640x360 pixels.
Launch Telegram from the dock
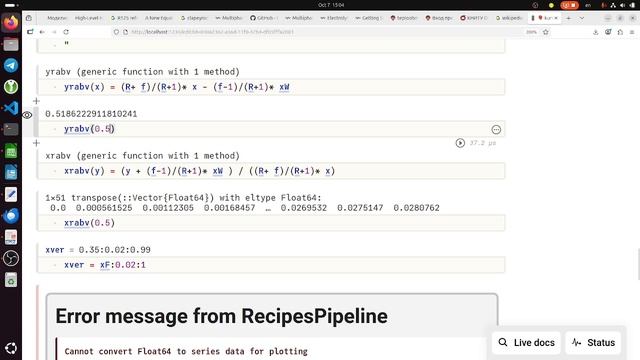tap(11, 65)
